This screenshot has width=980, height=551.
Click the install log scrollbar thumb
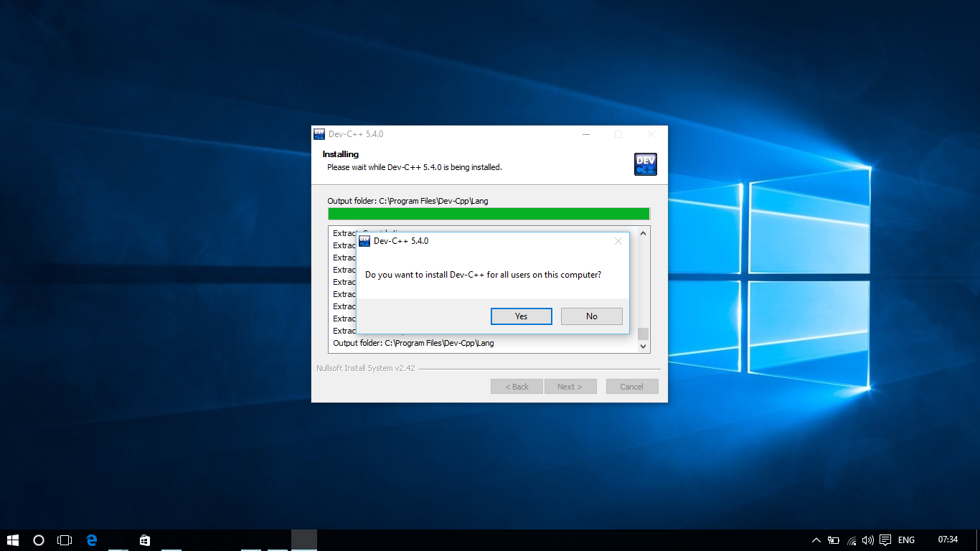click(644, 334)
